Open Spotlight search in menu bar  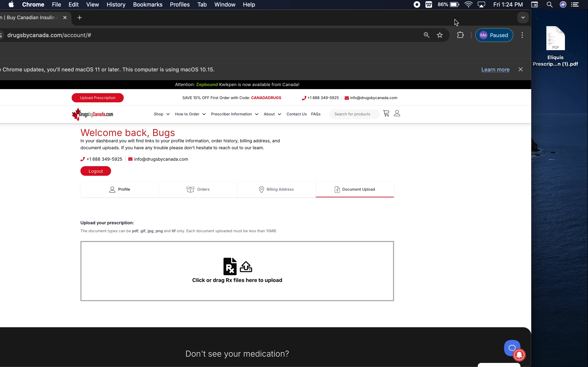point(549,5)
